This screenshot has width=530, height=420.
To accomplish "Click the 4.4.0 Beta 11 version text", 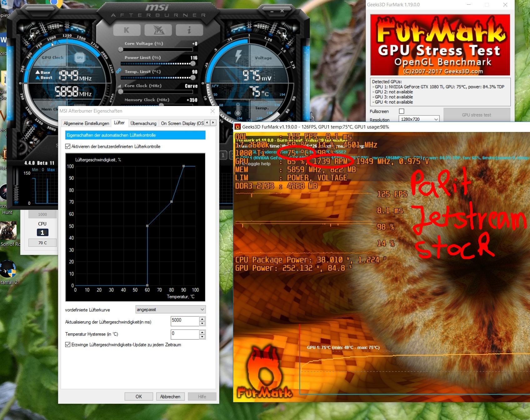I will tap(39, 163).
